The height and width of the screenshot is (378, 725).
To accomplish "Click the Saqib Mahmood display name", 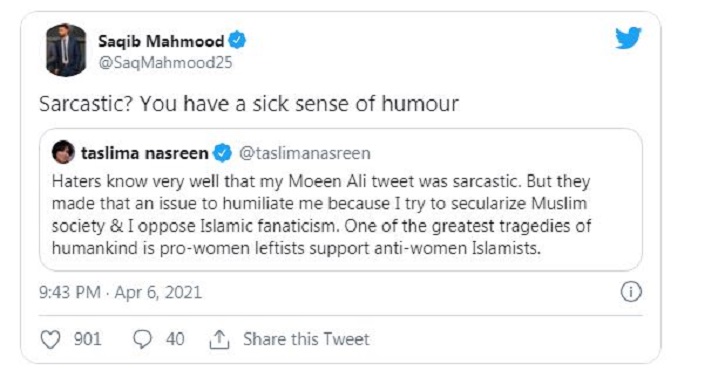I will [x=161, y=42].
